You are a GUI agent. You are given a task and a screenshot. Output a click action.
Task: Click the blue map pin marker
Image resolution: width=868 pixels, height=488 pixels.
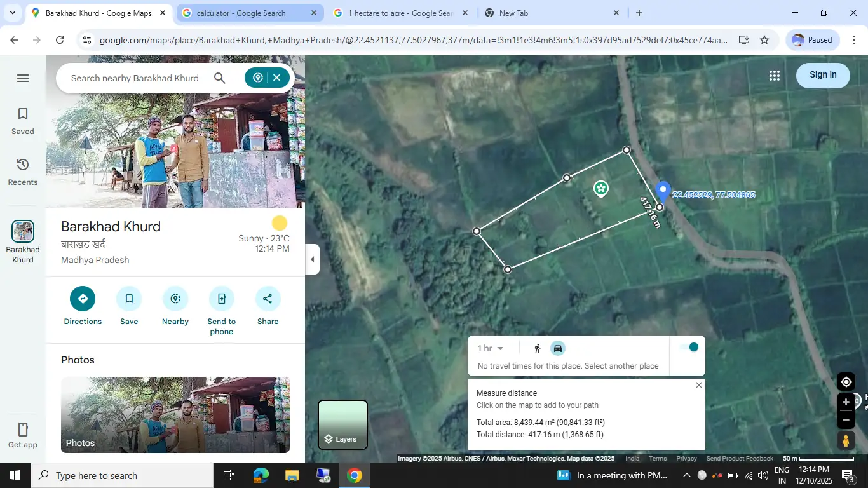point(663,191)
